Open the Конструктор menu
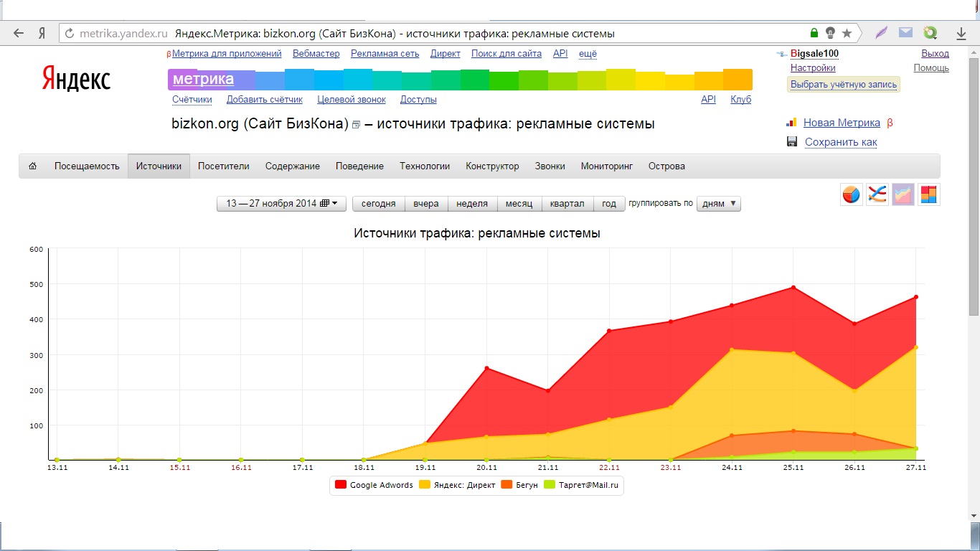This screenshot has width=980, height=551. pyautogui.click(x=492, y=166)
